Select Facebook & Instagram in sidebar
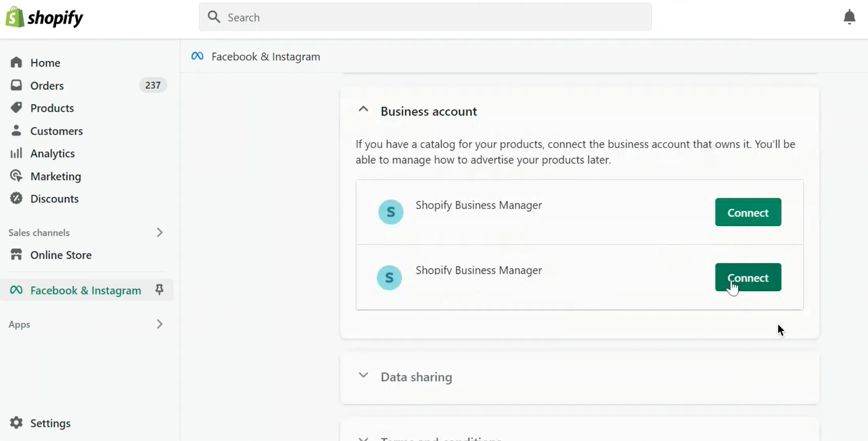Screen dimensions: 868x441 [85, 291]
